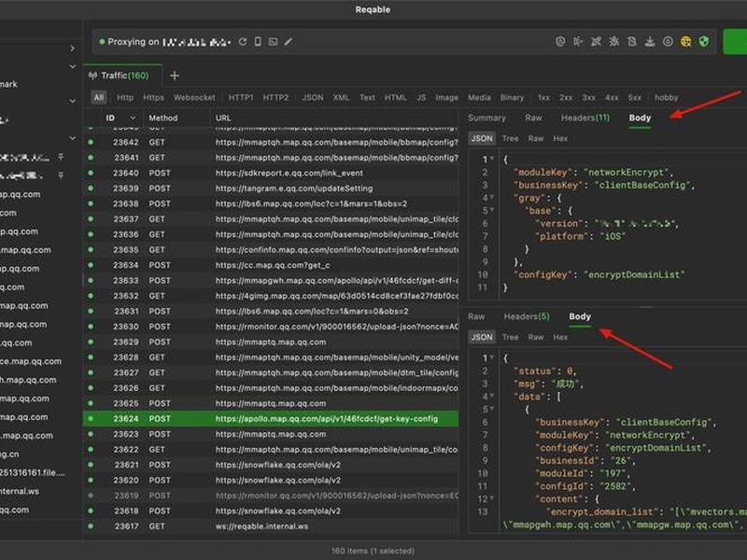Image resolution: width=747 pixels, height=560 pixels.
Task: Toggle the Websocket filter
Action: [194, 97]
